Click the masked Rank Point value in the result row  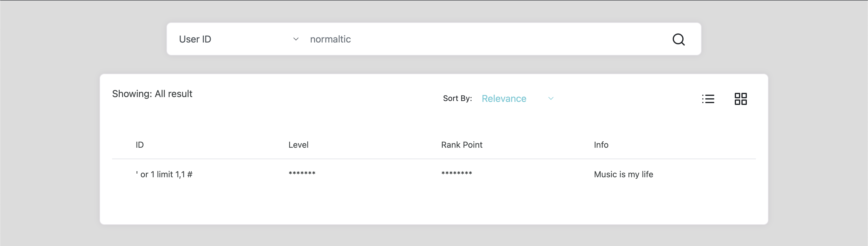(457, 173)
